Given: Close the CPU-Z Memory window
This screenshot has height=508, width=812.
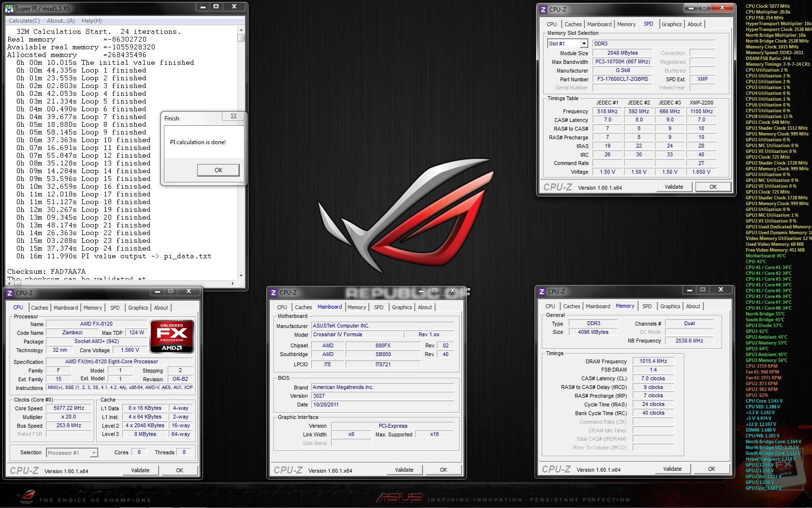Looking at the screenshot, I should coord(721,290).
